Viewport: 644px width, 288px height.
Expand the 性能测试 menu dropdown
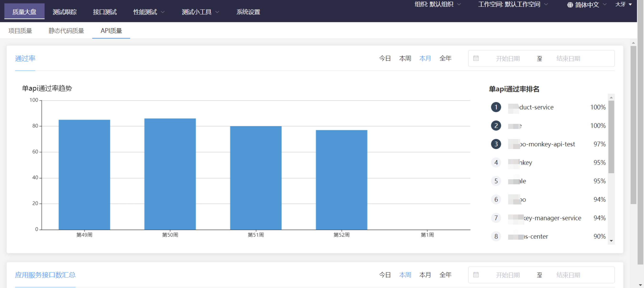tap(149, 12)
